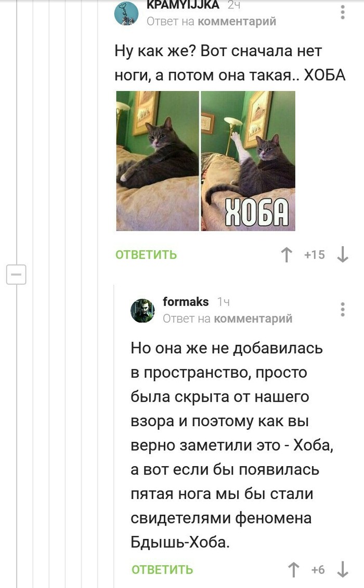Open KPAMYIJJKA username link
This screenshot has width=364, height=588.
pyautogui.click(x=183, y=5)
